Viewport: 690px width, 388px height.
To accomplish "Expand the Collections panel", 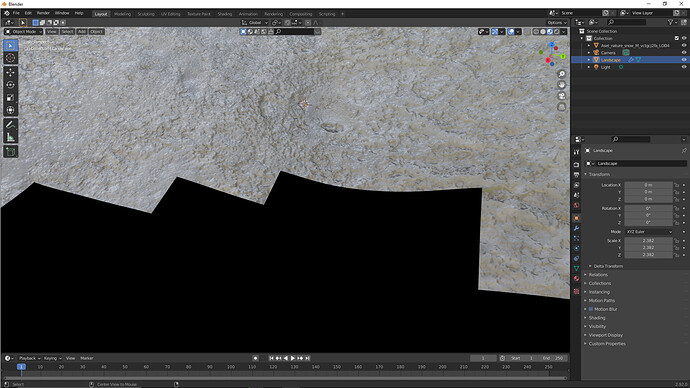I will 599,283.
